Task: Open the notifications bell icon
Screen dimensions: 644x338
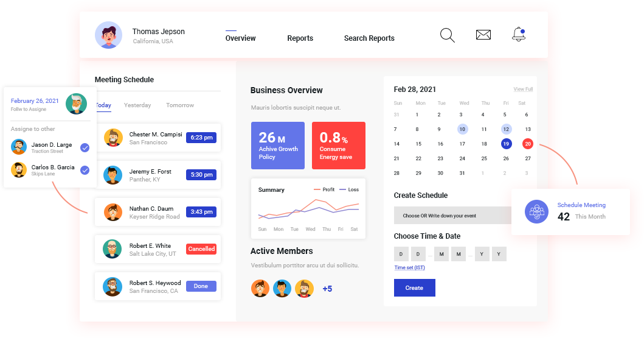Action: point(518,35)
